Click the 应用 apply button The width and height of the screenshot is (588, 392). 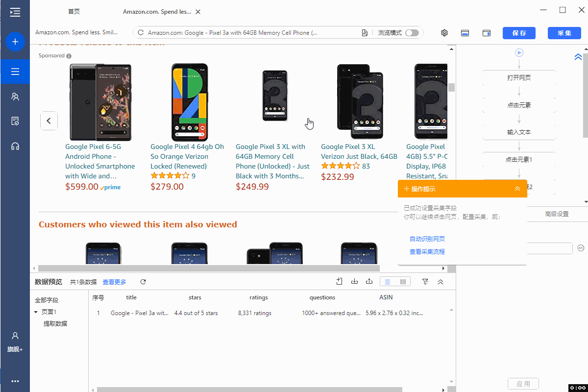pos(523,384)
